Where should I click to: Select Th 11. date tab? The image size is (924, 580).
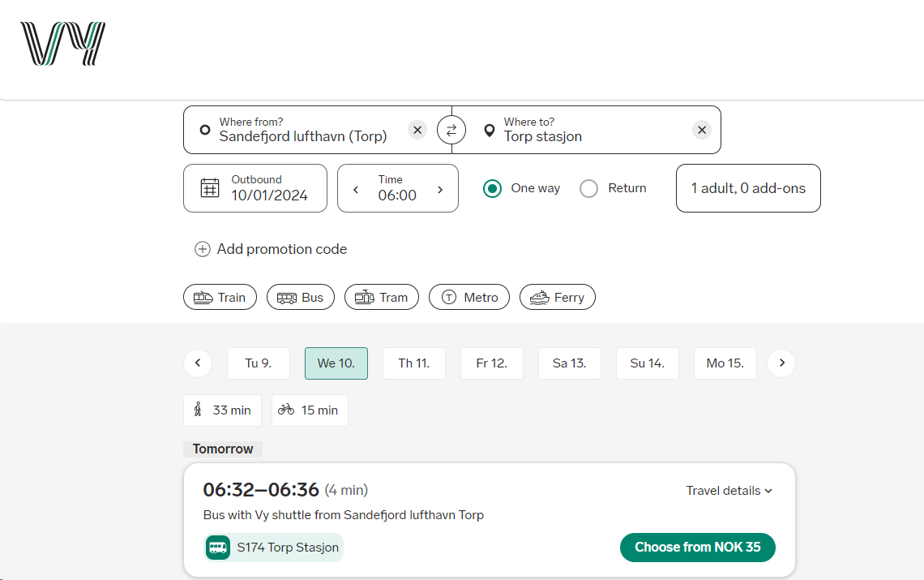(413, 363)
